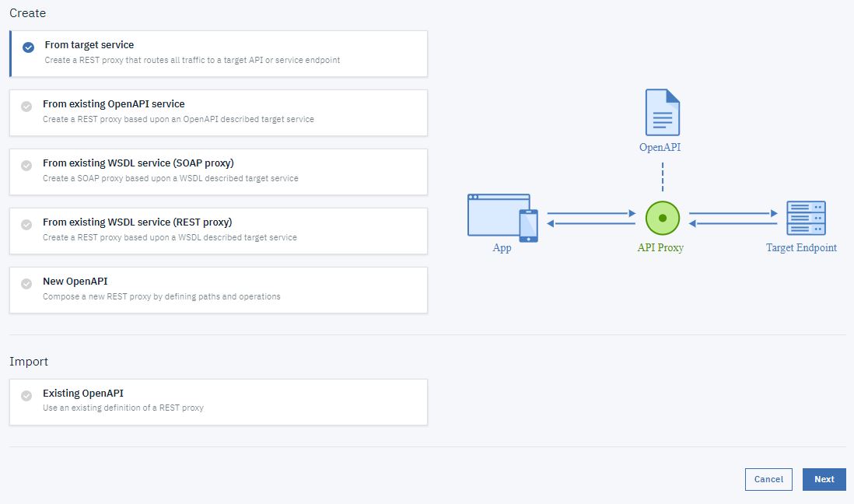
Task: Click the checkmark beside New OpenAPI
Action: pos(26,285)
